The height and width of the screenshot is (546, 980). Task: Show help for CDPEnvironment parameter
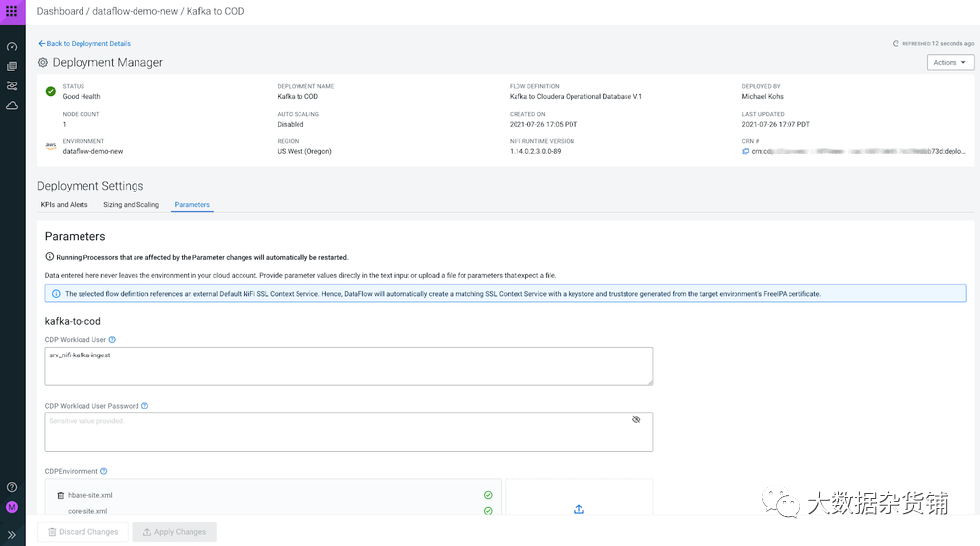(104, 471)
